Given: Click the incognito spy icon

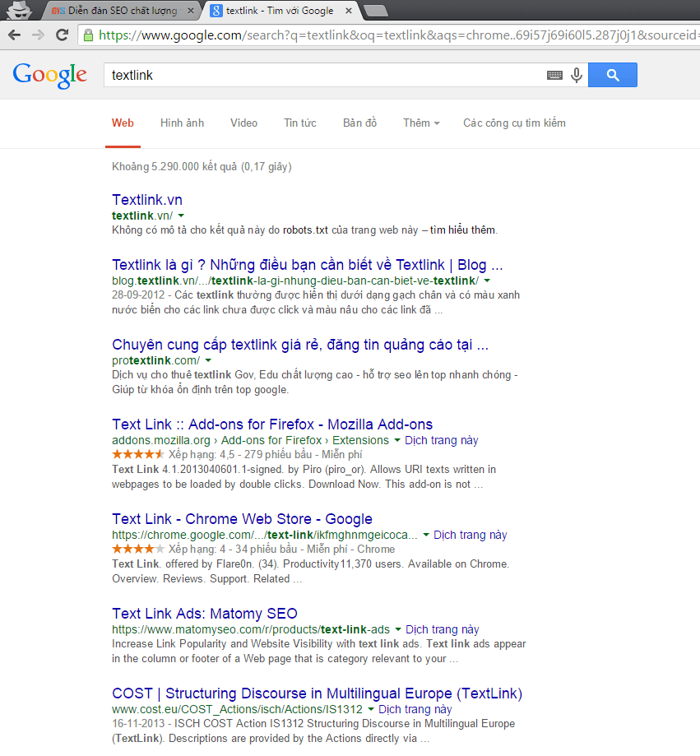Looking at the screenshot, I should click(x=20, y=10).
